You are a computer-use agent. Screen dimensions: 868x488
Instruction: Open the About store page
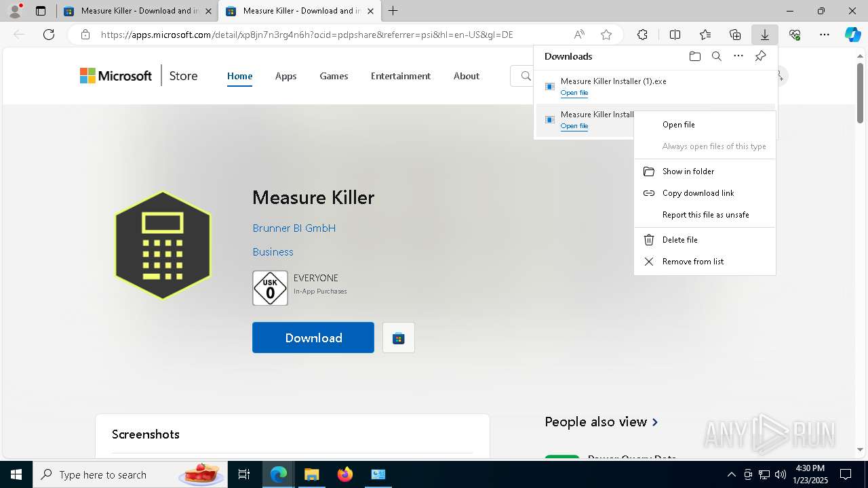[x=467, y=76]
